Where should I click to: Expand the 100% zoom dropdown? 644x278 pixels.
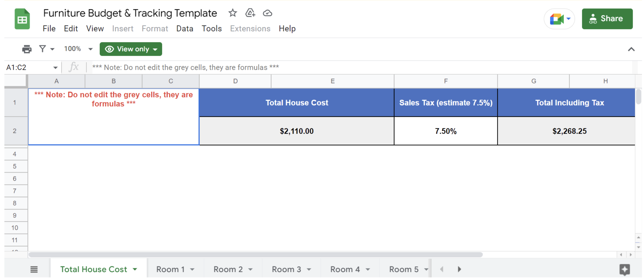pyautogui.click(x=90, y=49)
